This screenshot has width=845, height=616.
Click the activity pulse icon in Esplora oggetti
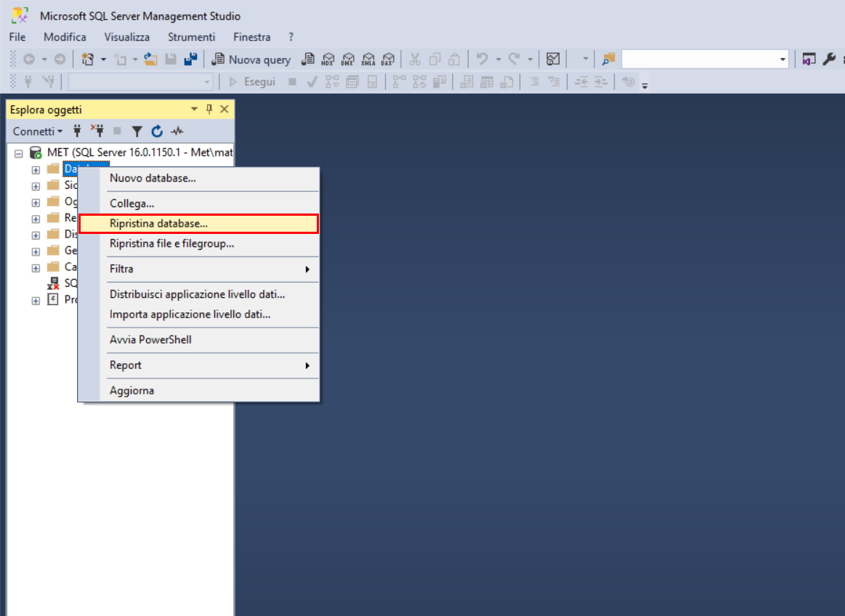(177, 131)
